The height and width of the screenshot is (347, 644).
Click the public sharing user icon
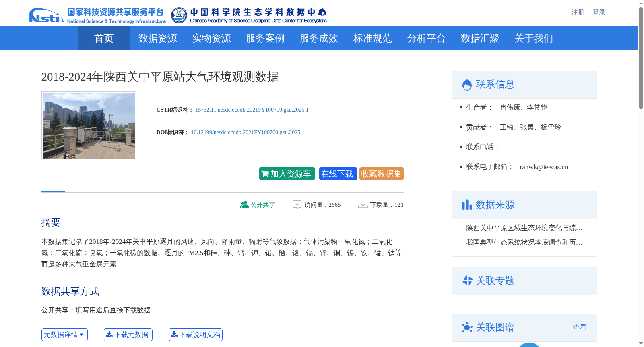pyautogui.click(x=244, y=205)
